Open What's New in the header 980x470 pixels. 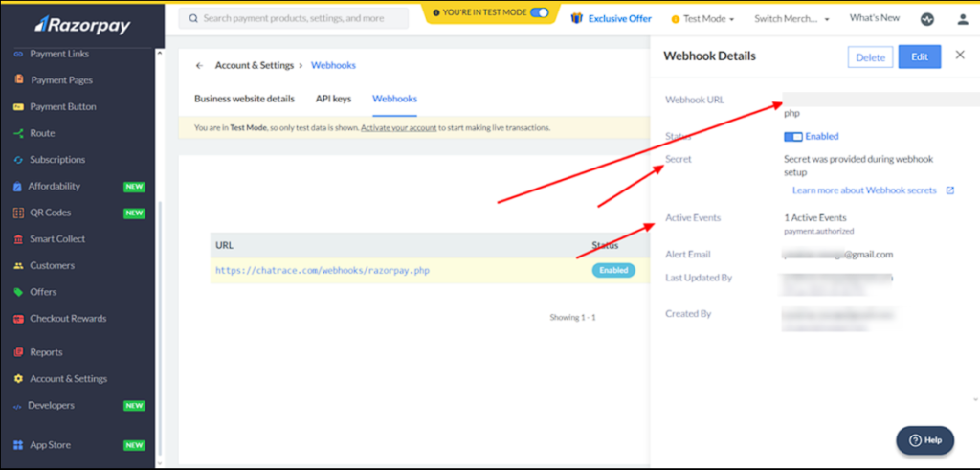pyautogui.click(x=875, y=17)
